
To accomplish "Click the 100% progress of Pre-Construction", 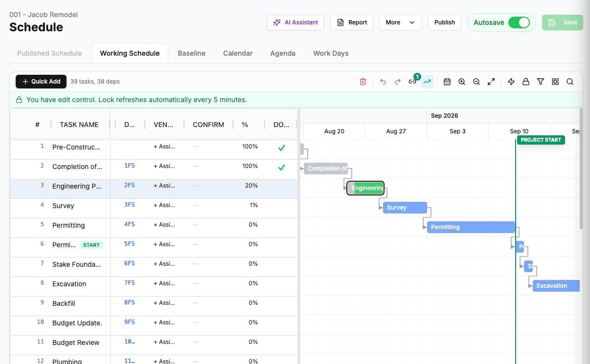I will [250, 147].
